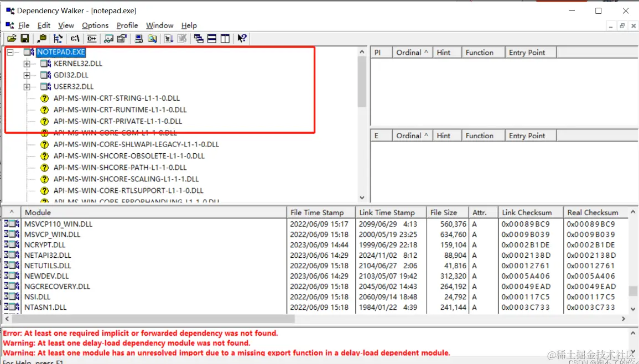Sort by Link Checksum column header
The width and height of the screenshot is (639, 364).
click(531, 212)
